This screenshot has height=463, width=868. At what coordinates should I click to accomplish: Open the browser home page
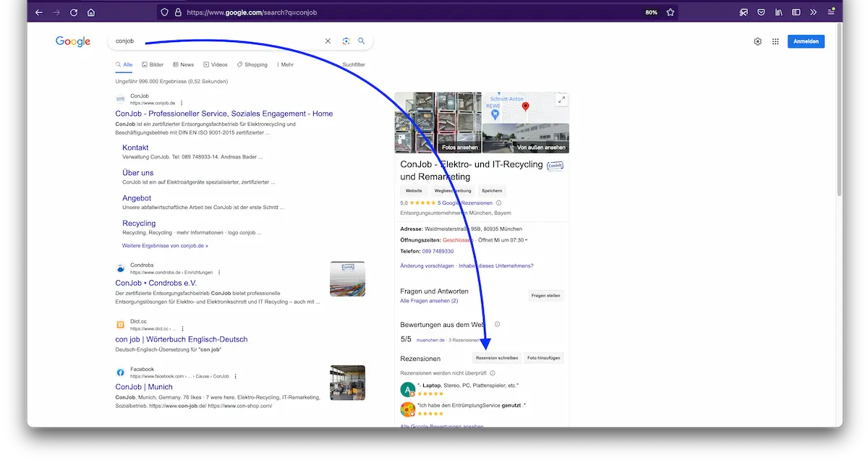[91, 12]
